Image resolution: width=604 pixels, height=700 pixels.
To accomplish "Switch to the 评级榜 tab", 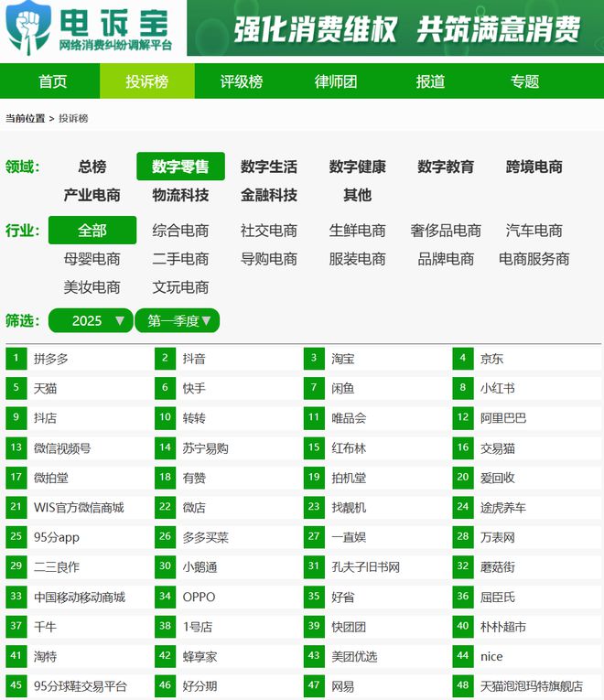I will 242,81.
